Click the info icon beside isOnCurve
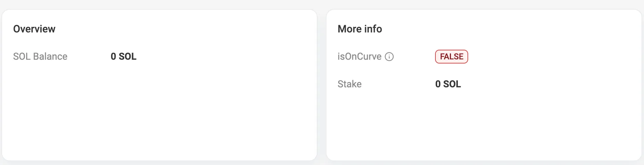 click(x=389, y=57)
